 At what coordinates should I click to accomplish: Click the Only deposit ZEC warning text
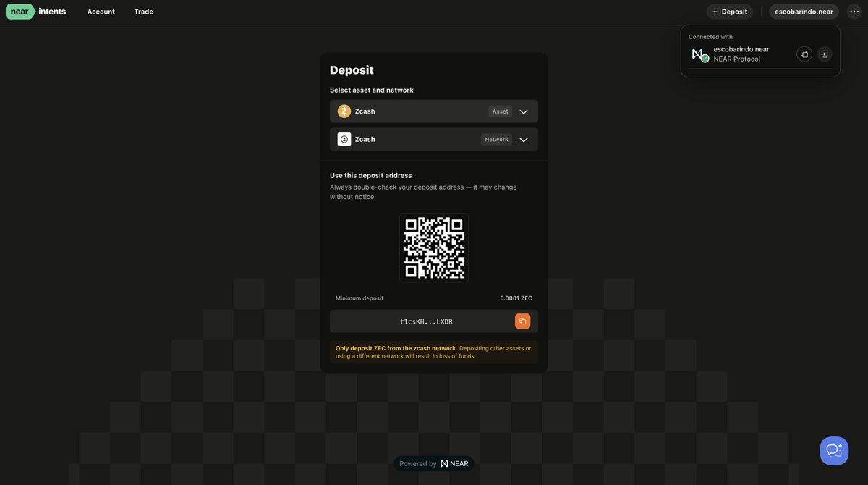coord(433,353)
